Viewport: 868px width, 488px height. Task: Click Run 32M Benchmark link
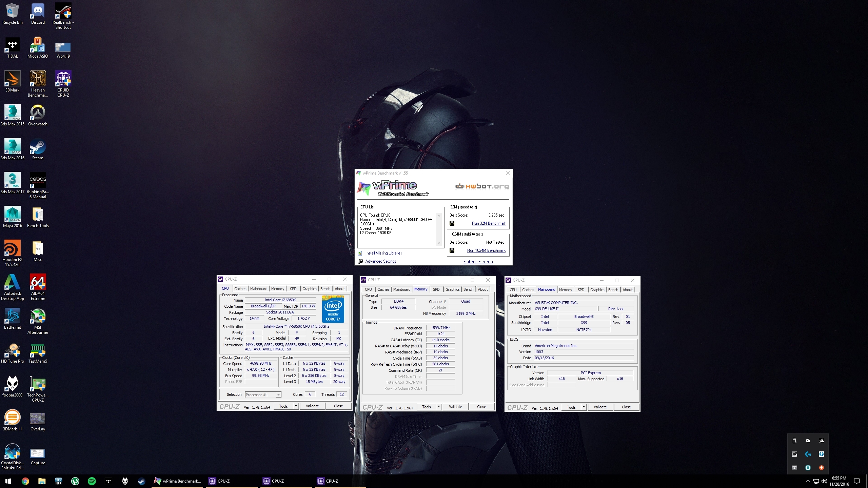[x=489, y=223]
